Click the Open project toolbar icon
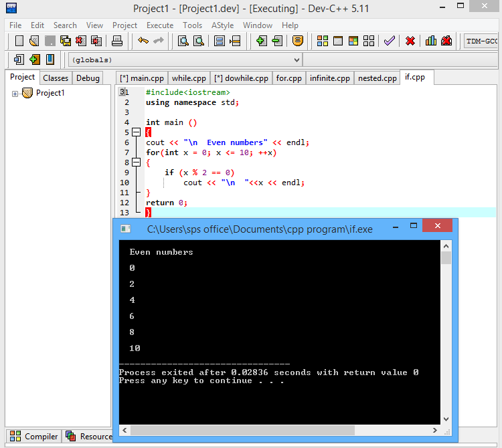The image size is (502, 448). pyautogui.click(x=34, y=41)
